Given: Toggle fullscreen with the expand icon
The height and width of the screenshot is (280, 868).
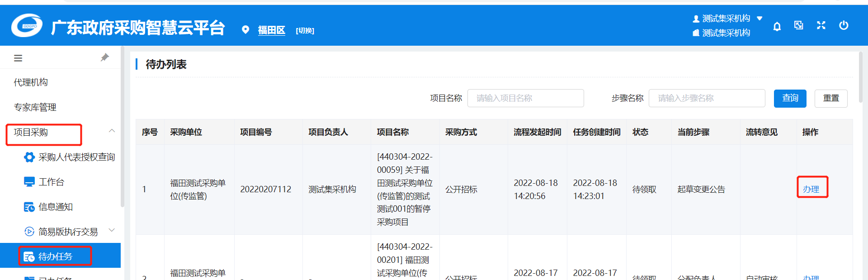Looking at the screenshot, I should [821, 25].
